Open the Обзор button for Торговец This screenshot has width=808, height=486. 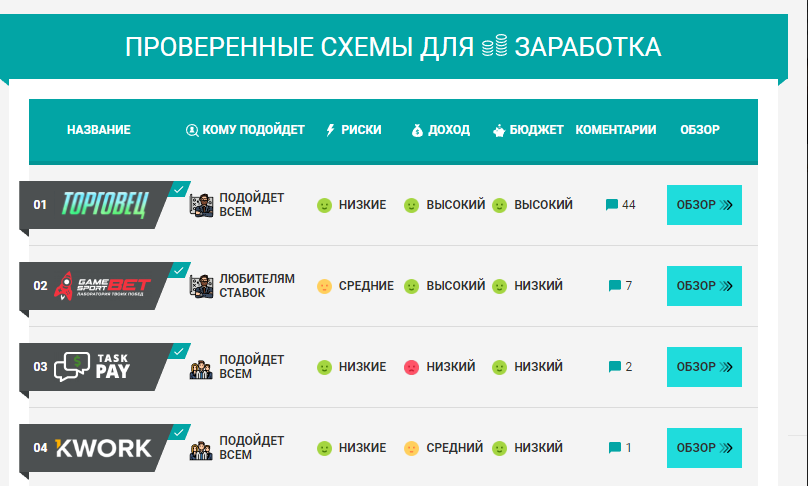pos(704,205)
